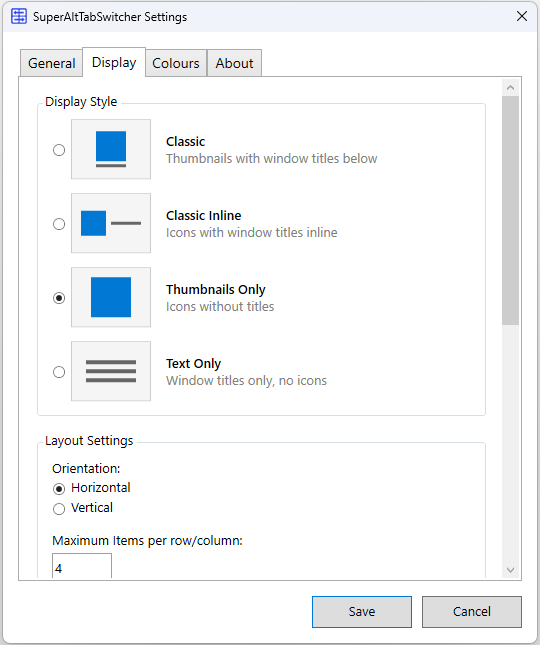The height and width of the screenshot is (645, 540).
Task: Click the 'Orientation:' label
Action: pyautogui.click(x=86, y=469)
